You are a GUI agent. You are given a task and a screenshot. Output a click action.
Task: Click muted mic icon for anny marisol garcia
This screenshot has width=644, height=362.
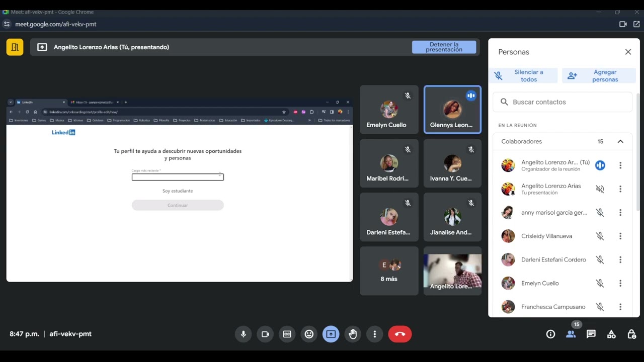point(600,213)
